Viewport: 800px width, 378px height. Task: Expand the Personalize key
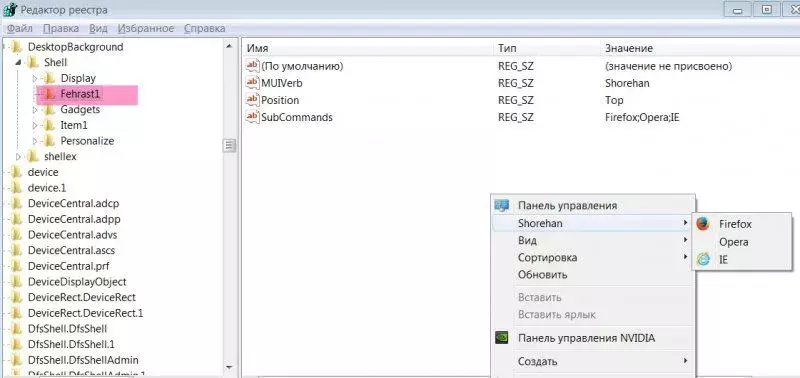pyautogui.click(x=35, y=141)
